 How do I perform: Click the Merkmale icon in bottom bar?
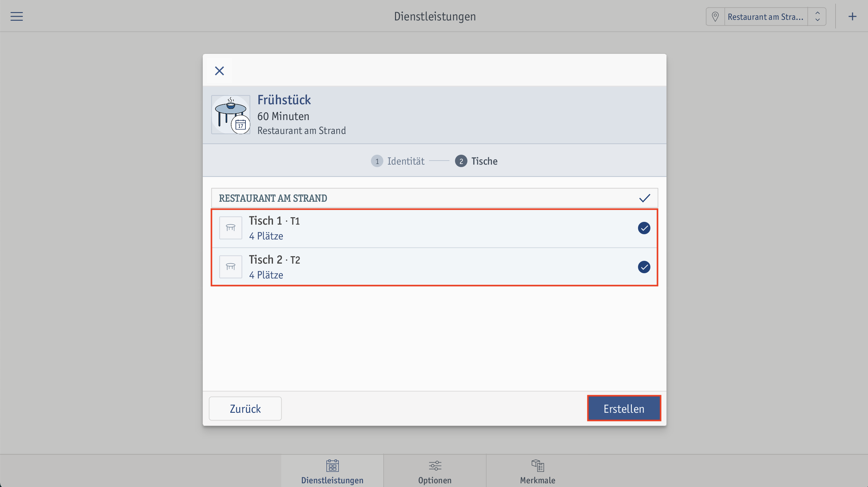(538, 466)
